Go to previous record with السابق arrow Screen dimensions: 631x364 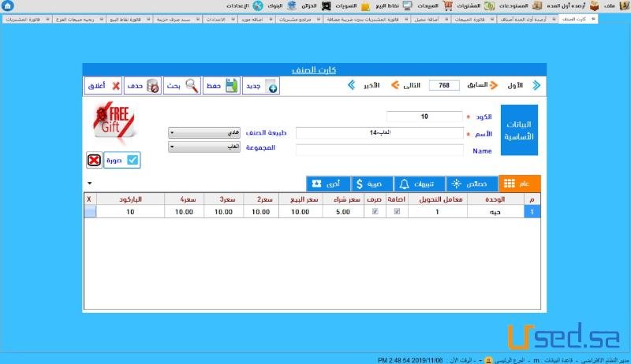click(x=494, y=85)
